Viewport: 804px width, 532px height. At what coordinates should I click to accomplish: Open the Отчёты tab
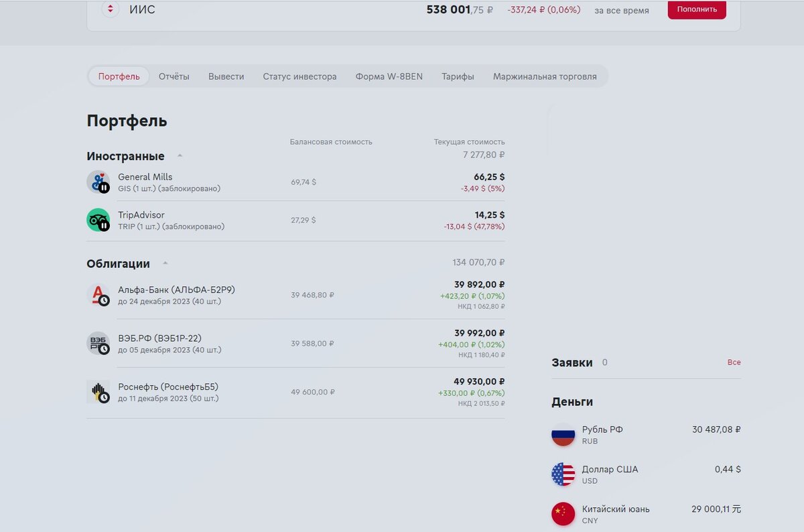coord(174,76)
